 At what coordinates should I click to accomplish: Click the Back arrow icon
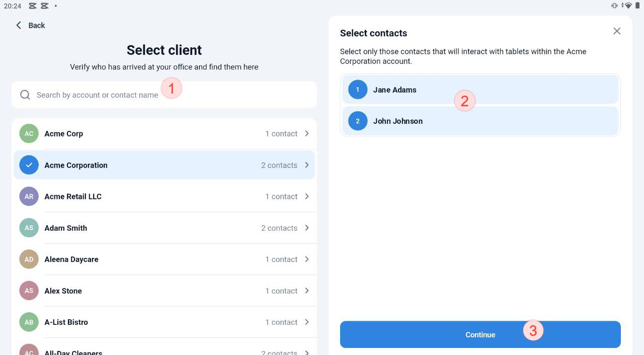click(19, 25)
